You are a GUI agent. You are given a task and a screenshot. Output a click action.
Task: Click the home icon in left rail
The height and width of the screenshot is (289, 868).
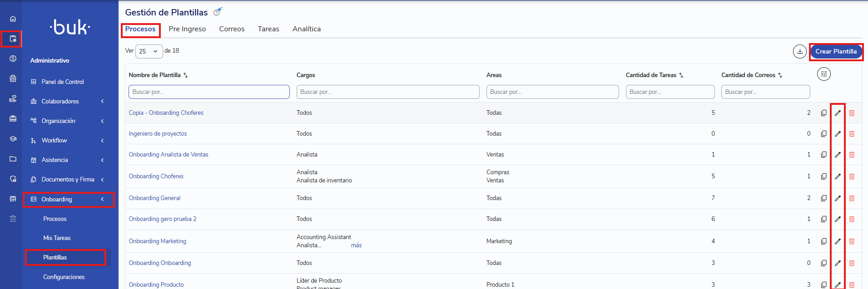click(13, 19)
